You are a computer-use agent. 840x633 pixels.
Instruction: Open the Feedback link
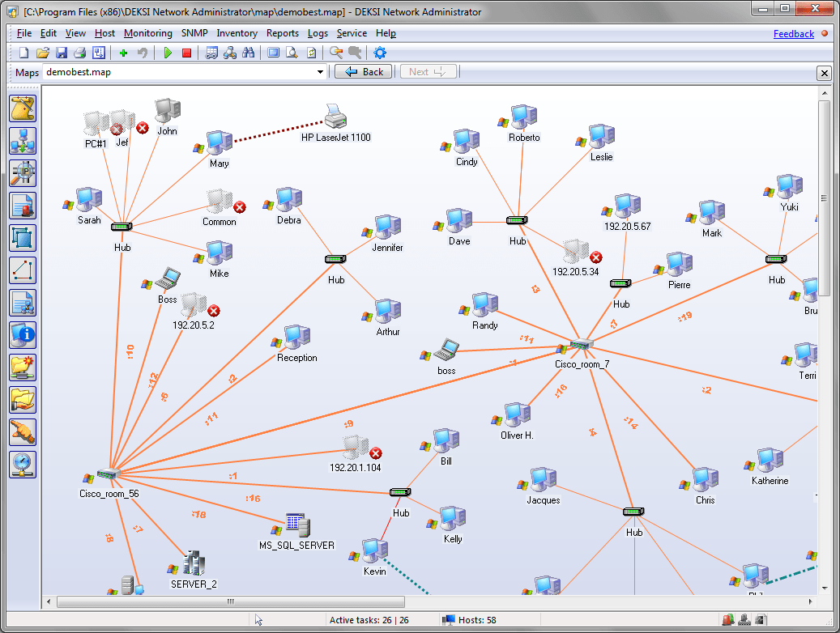point(794,33)
